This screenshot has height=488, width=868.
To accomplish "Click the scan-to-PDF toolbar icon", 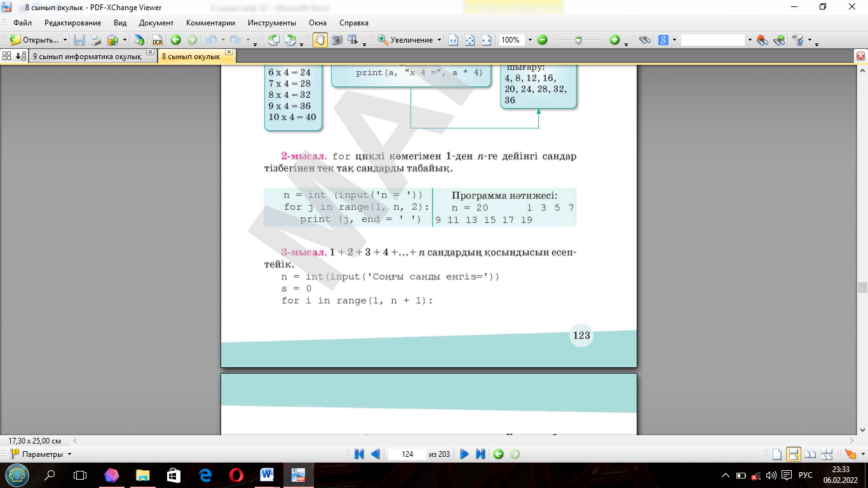I will tap(139, 40).
